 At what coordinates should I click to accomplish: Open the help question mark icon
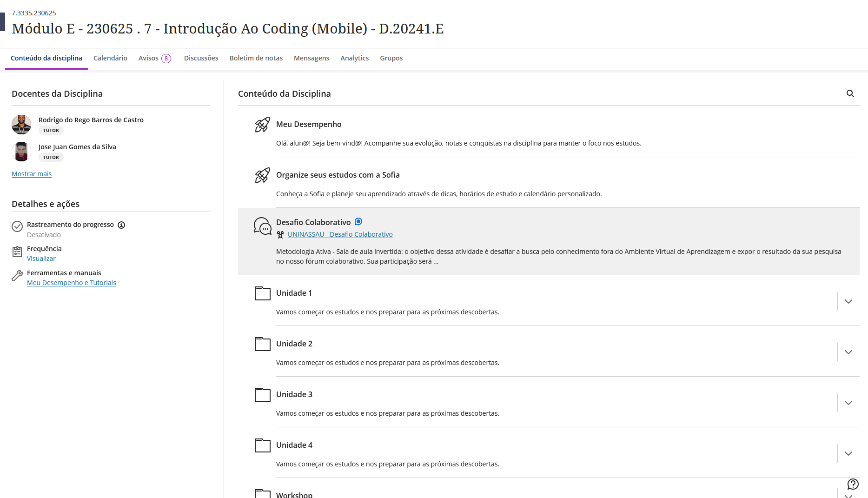pyautogui.click(x=853, y=484)
